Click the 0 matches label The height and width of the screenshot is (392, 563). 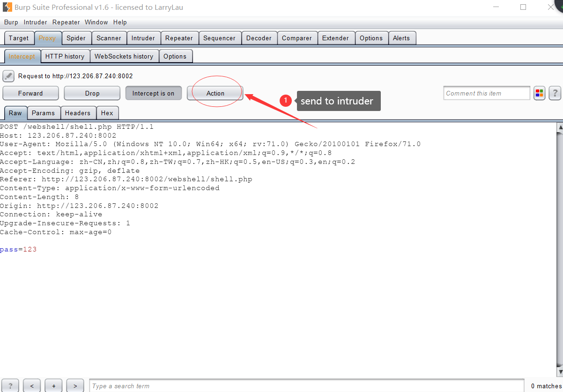pos(546,386)
